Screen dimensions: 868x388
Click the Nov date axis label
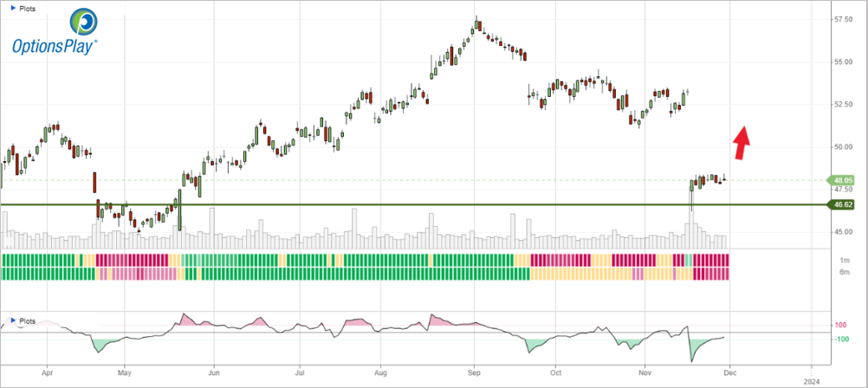pos(645,373)
